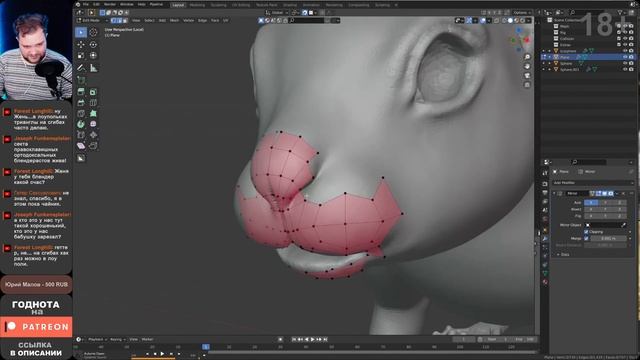Switch perspective/orthographic gizmo button
640x360 pixels.
527,85
